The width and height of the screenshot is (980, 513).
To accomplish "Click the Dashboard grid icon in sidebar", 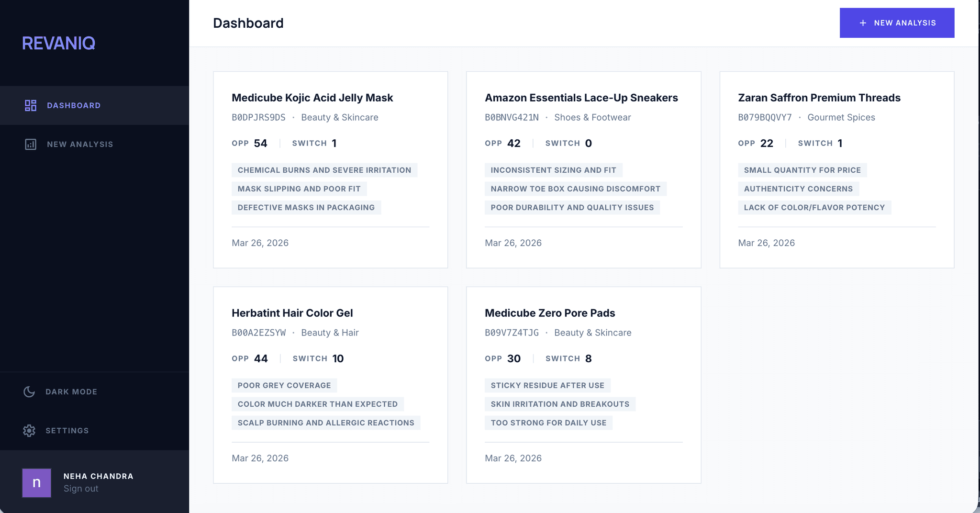I will point(31,105).
